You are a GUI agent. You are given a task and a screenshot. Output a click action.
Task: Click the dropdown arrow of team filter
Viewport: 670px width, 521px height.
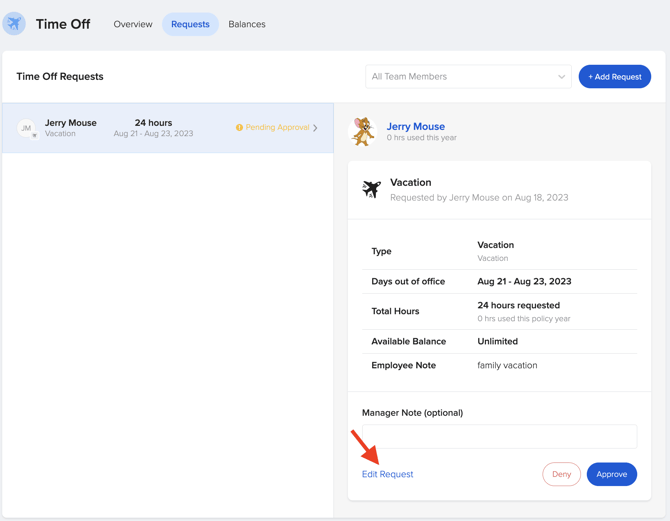point(561,77)
